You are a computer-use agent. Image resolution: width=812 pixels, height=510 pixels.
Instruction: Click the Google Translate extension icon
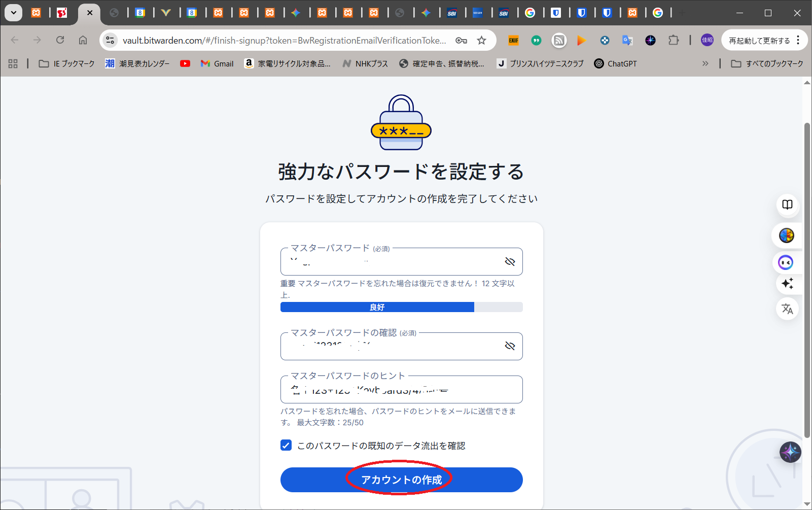coord(627,41)
